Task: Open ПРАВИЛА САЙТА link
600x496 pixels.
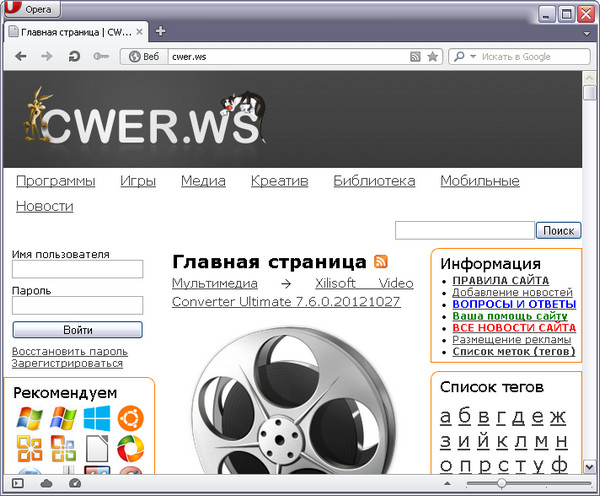Action: (x=501, y=281)
